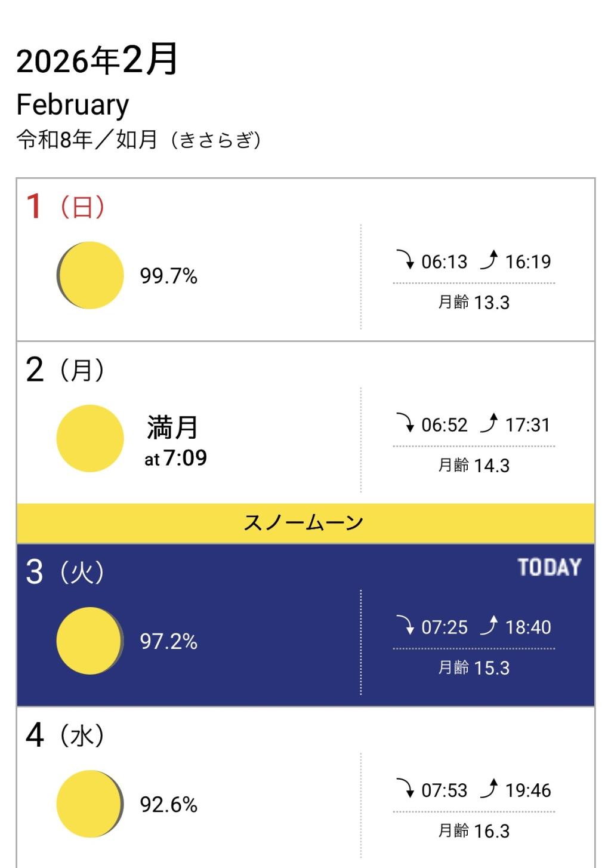Image resolution: width=611 pixels, height=868 pixels.
Task: Click the moon icon for February 4
Action: pyautogui.click(x=90, y=804)
